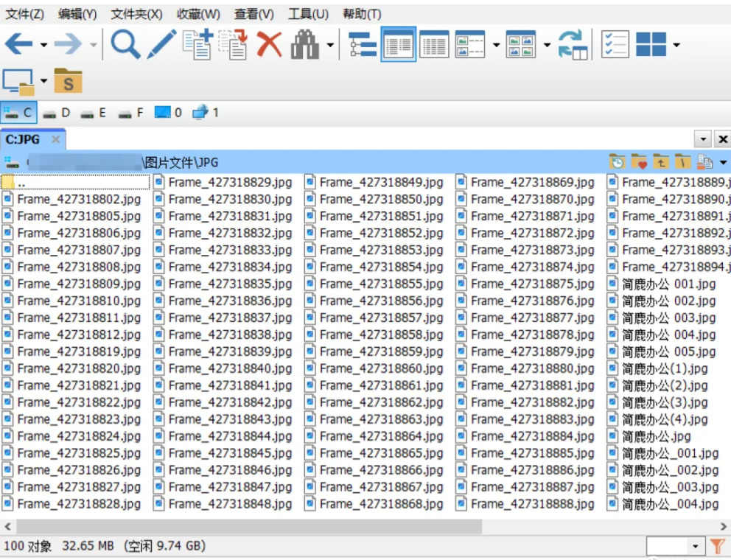Toggle the checklist selection icon
The height and width of the screenshot is (560, 731).
click(615, 45)
